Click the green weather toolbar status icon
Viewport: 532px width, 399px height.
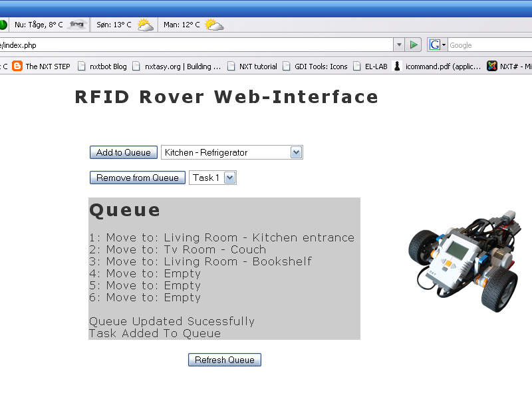(3, 25)
